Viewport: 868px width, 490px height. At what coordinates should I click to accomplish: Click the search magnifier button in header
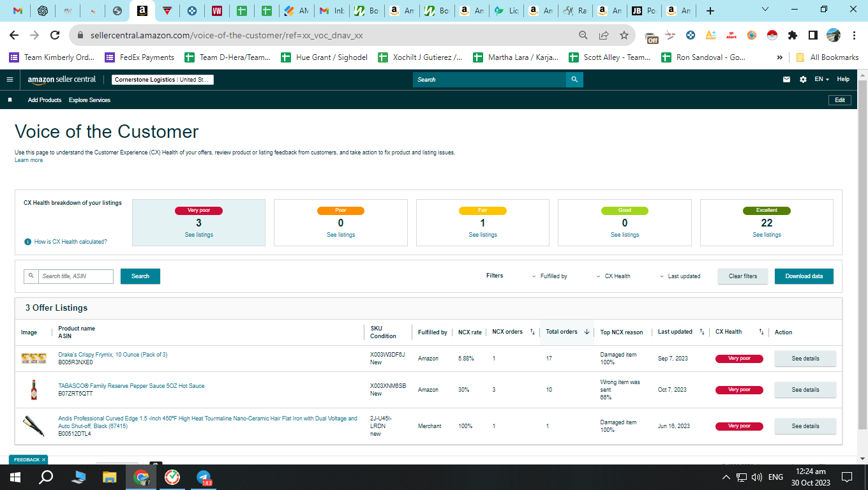[x=574, y=80]
